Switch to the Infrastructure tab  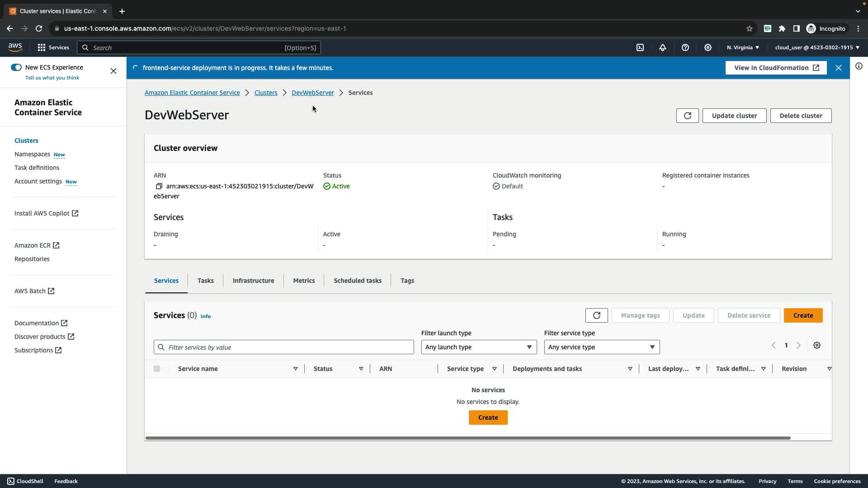(253, 281)
